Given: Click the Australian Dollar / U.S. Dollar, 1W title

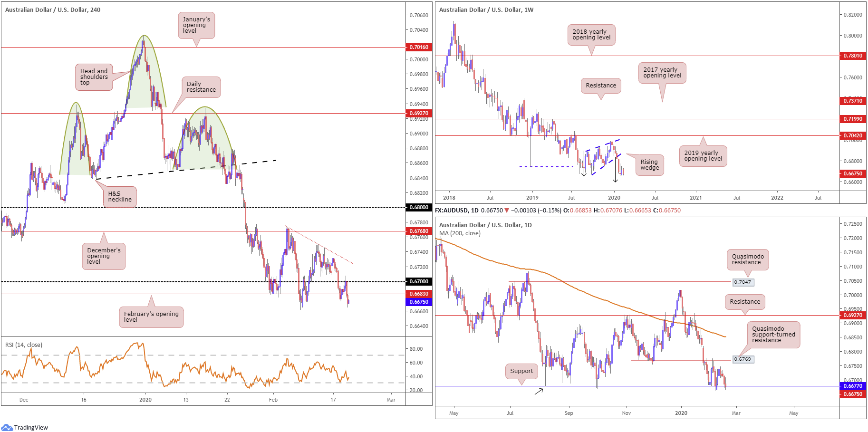Looking at the screenshot, I should 486,10.
